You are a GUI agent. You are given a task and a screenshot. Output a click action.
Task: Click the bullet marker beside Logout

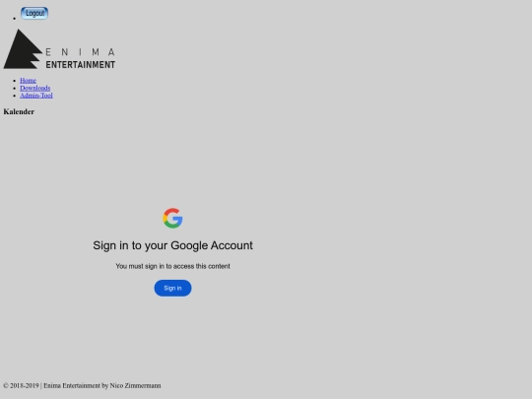14,19
